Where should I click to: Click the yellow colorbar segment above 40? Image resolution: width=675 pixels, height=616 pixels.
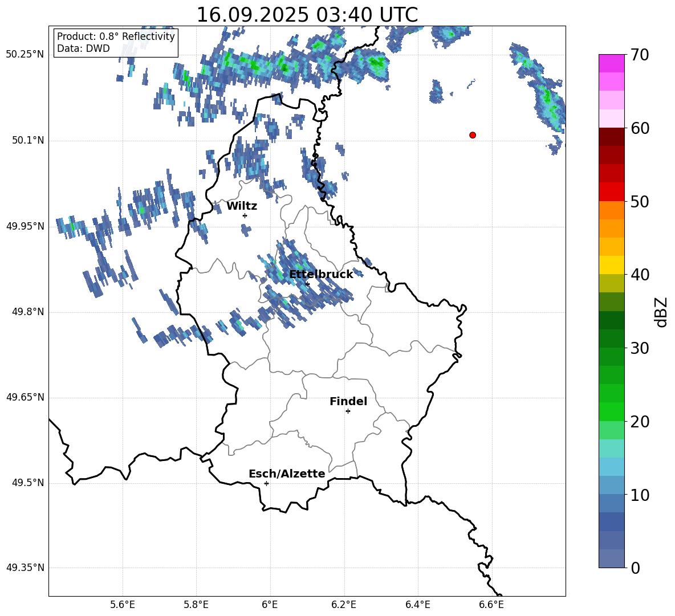612,264
